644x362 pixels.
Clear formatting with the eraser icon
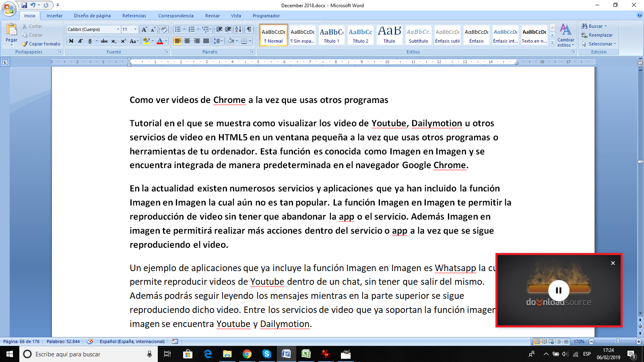tap(163, 29)
